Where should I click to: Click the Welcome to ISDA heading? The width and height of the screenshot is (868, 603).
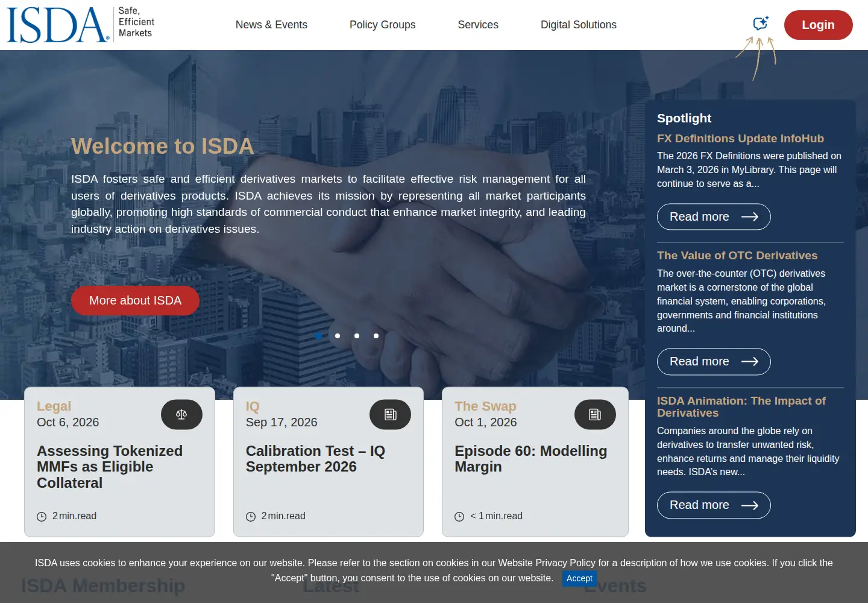pyautogui.click(x=162, y=147)
